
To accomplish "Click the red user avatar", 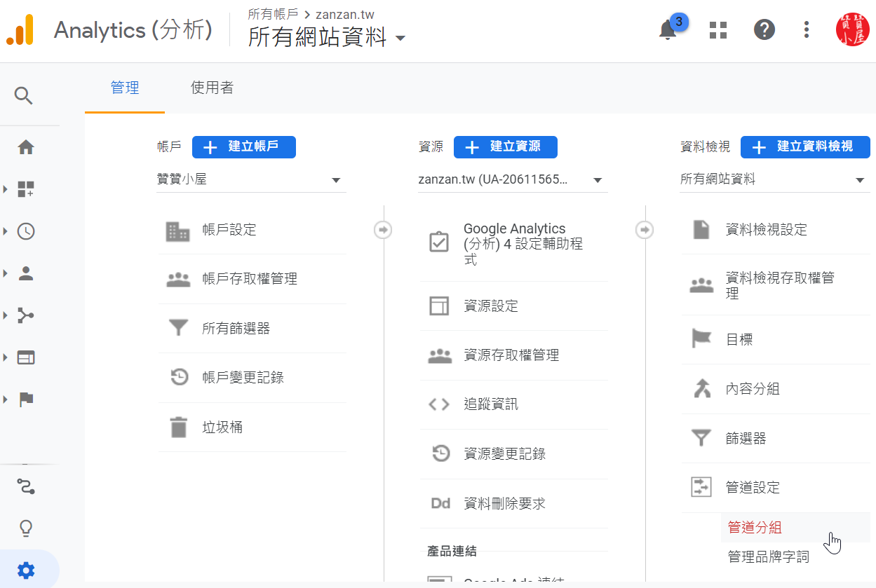I will coord(852,29).
